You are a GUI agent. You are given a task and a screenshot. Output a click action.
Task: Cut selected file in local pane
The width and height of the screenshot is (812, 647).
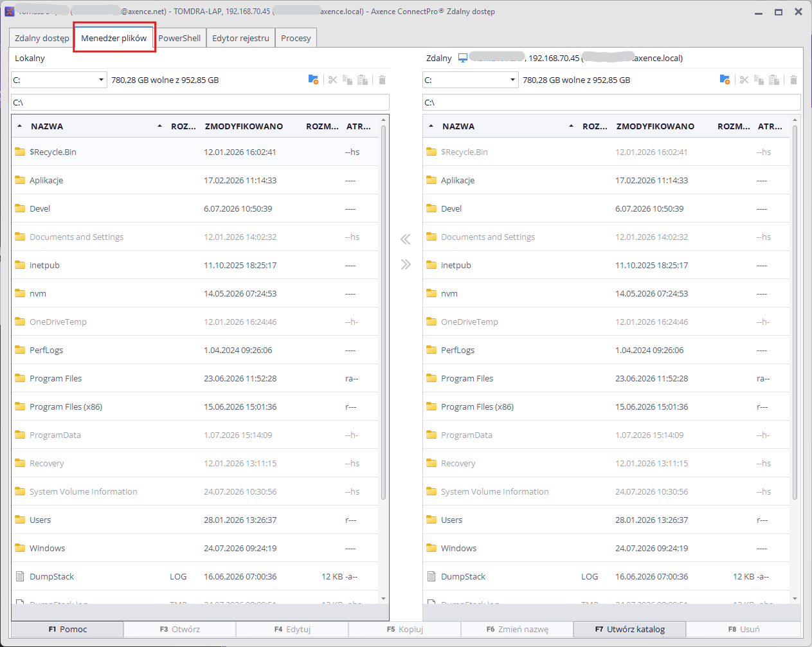point(332,80)
